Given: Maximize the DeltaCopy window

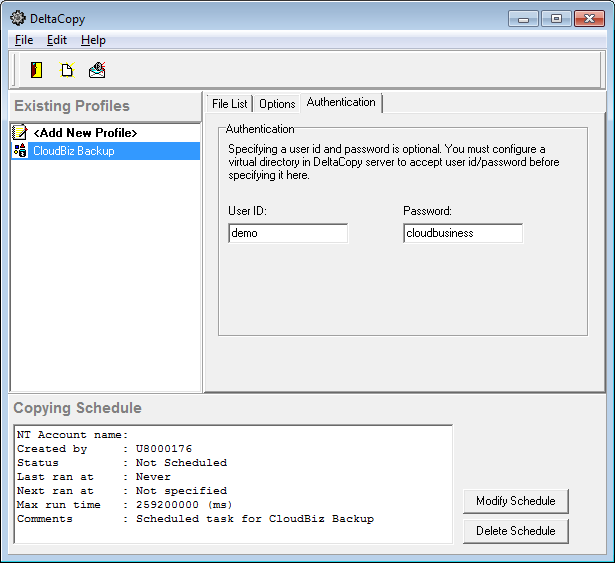Looking at the screenshot, I should (x=555, y=18).
